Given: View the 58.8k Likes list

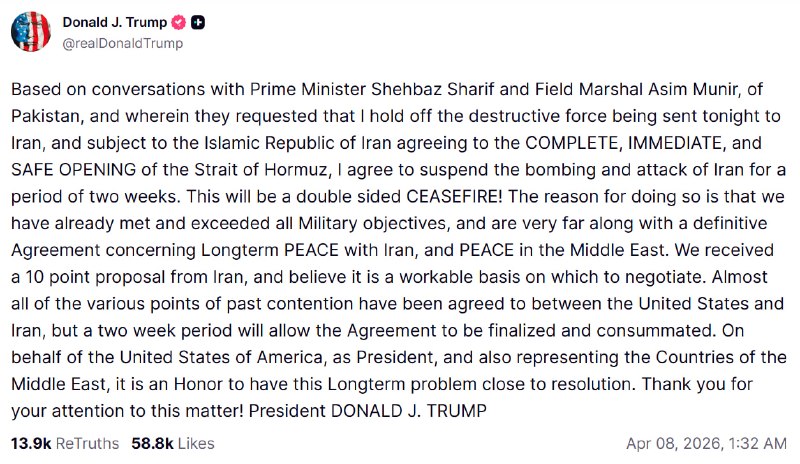Looking at the screenshot, I should pyautogui.click(x=168, y=443).
